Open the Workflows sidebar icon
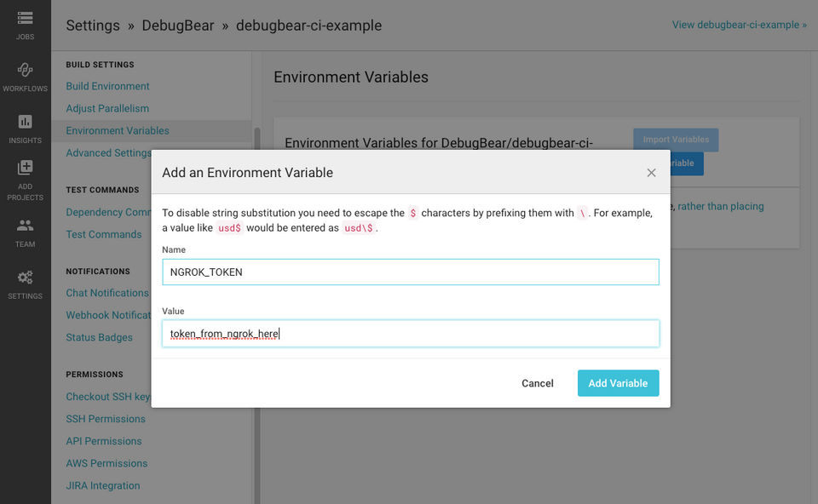Viewport: 818px width, 504px height. pyautogui.click(x=25, y=70)
